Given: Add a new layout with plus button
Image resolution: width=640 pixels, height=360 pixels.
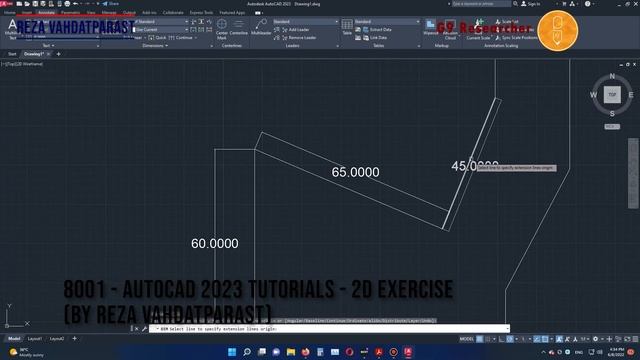Looking at the screenshot, I should click(x=74, y=339).
